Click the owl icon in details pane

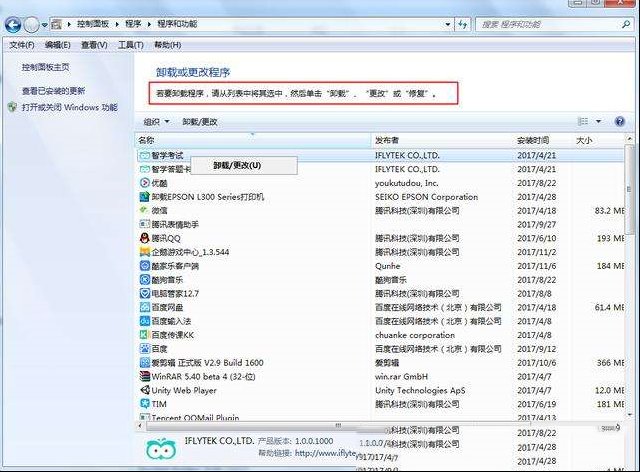[x=161, y=449]
